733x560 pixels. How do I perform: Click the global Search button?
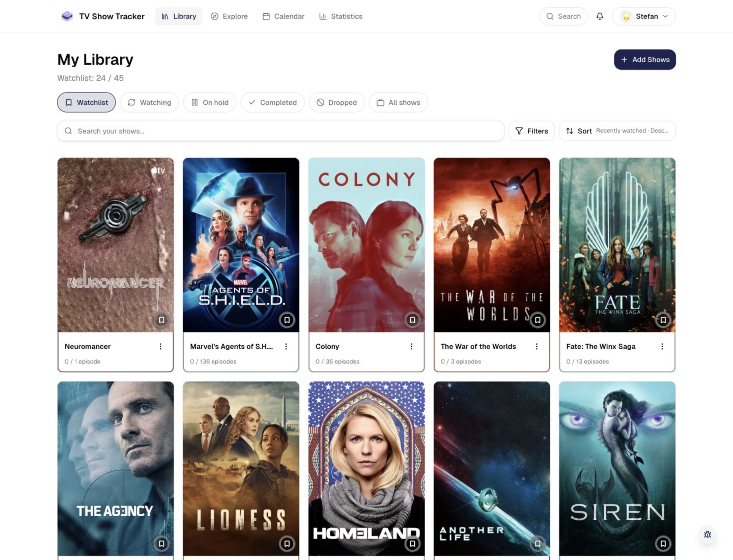pos(563,16)
